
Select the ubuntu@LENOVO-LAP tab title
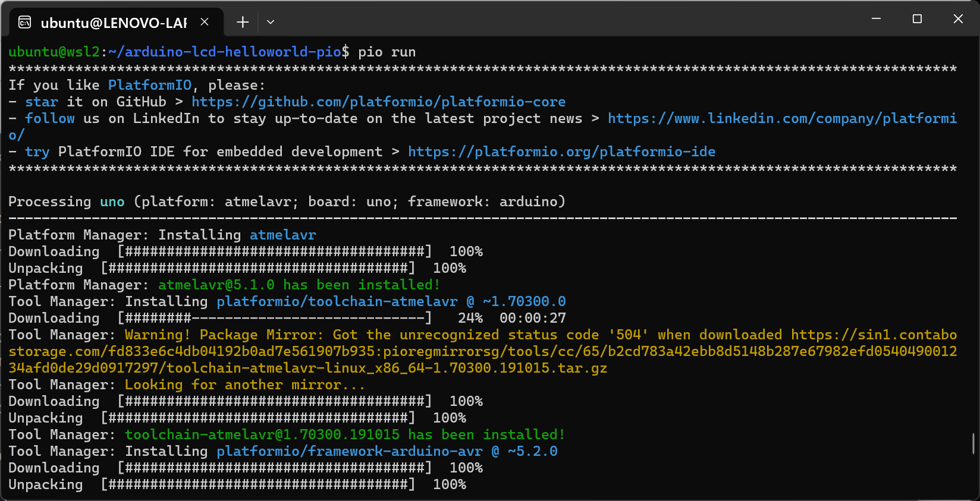point(114,23)
